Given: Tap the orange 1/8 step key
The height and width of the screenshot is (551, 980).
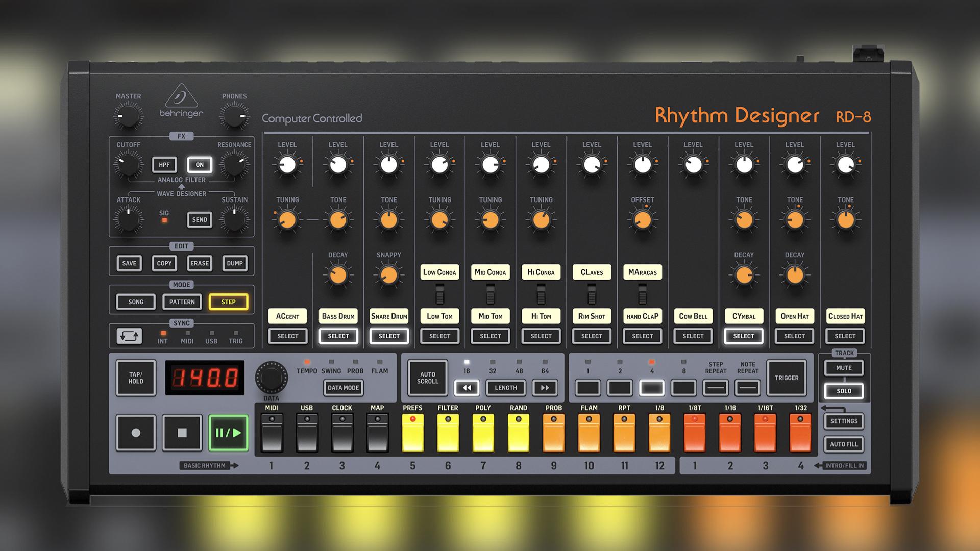Looking at the screenshot, I should pos(659,433).
